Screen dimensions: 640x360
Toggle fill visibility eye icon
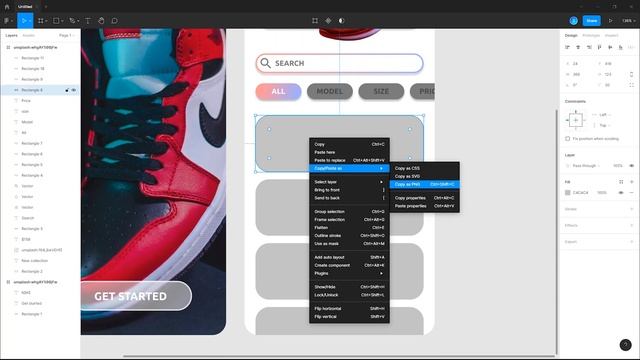point(621,193)
